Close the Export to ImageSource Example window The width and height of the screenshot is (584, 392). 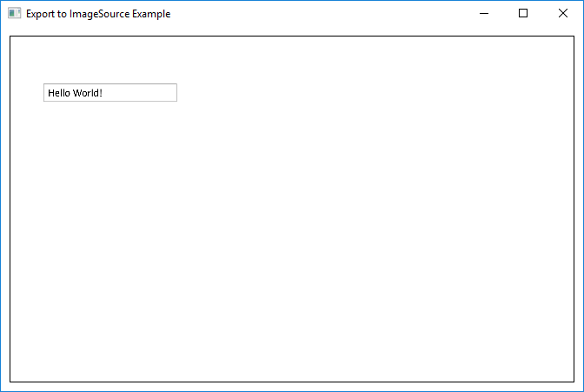coord(563,14)
